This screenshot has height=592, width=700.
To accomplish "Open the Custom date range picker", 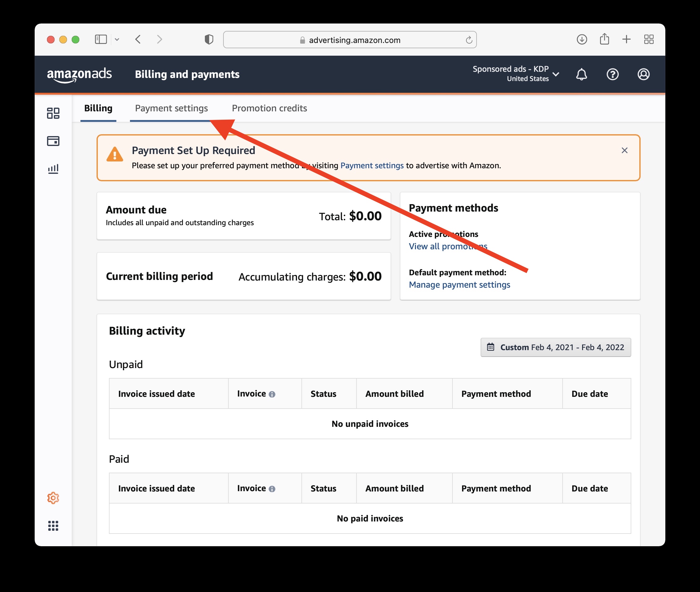I will click(555, 347).
